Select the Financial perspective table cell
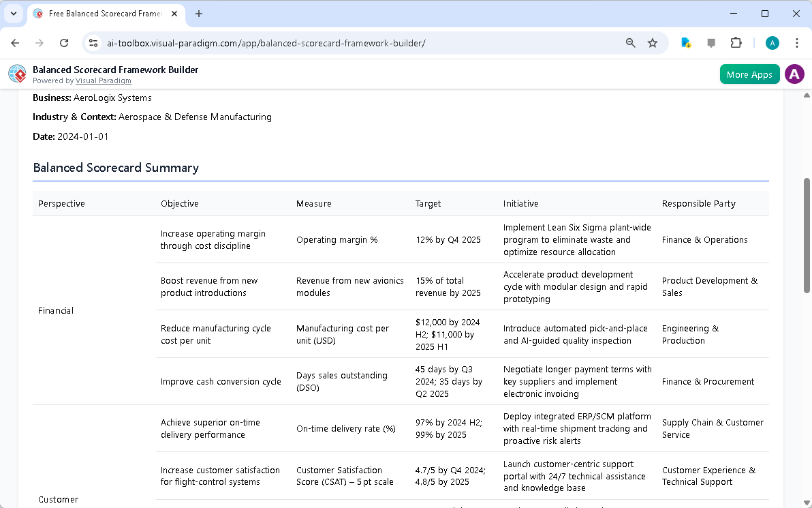This screenshot has height=508, width=812. tap(55, 310)
